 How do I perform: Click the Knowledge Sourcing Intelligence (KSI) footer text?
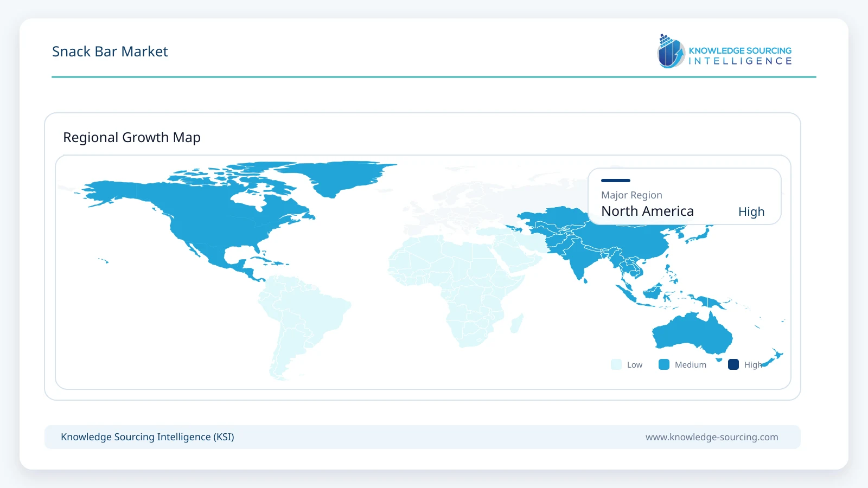148,437
